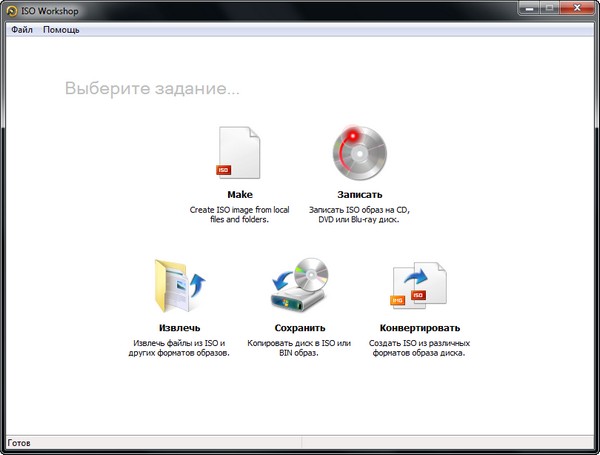Click text 'Create ISO image from local files and folders.'
Screen dimensions: 600x455
(240, 215)
